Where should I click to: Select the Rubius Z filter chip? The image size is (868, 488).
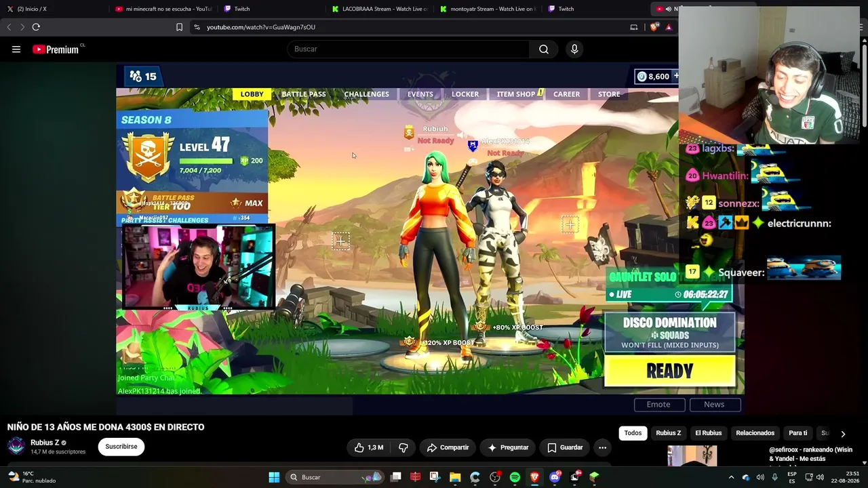click(668, 433)
